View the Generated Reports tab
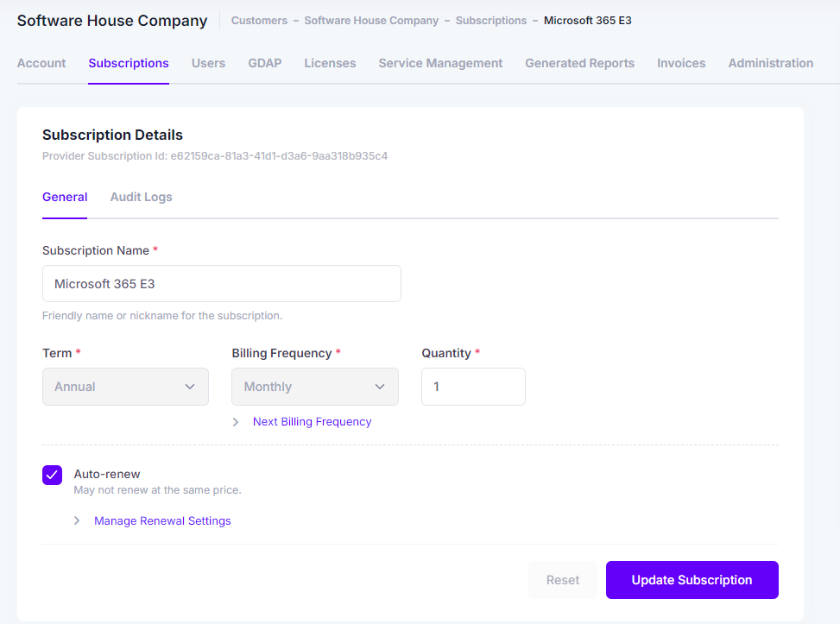The width and height of the screenshot is (840, 624). (x=579, y=63)
